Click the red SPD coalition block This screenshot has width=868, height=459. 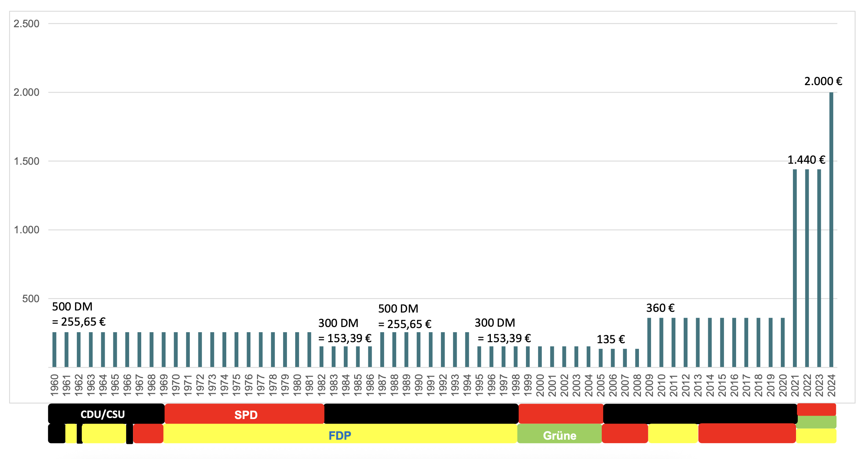click(246, 415)
